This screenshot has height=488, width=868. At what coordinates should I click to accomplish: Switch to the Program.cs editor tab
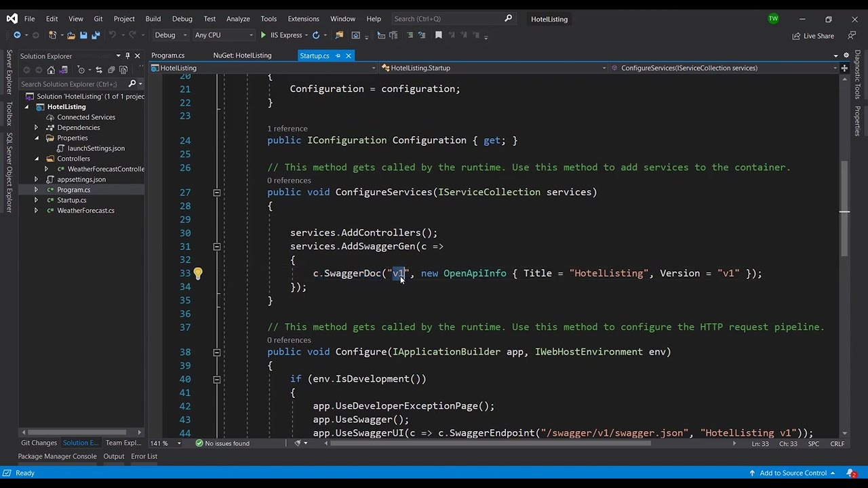coord(167,56)
